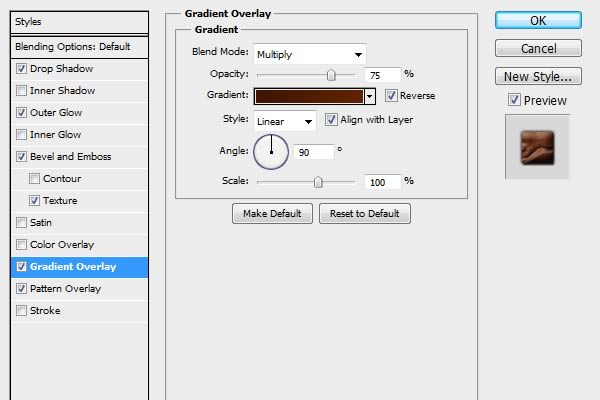Toggle the Pattern Overlay checkbox

click(x=21, y=289)
